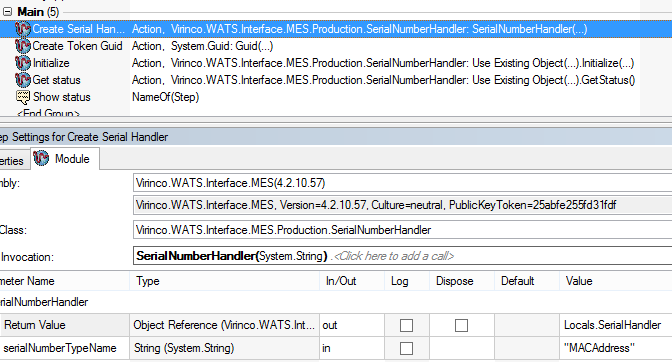Click the 'Click here to add a call' link
672x362 pixels.
(x=393, y=256)
